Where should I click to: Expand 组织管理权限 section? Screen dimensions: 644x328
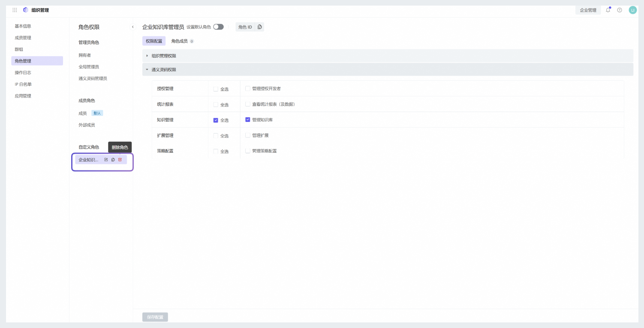coord(388,56)
